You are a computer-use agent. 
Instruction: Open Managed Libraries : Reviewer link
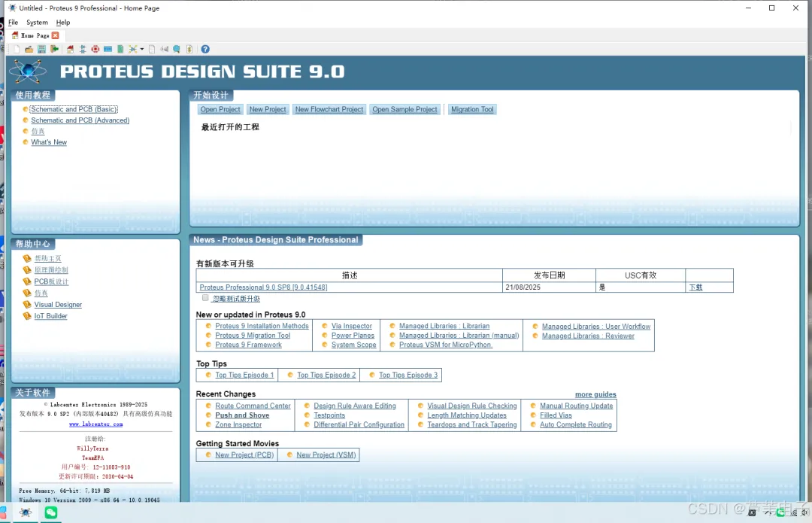click(x=588, y=336)
